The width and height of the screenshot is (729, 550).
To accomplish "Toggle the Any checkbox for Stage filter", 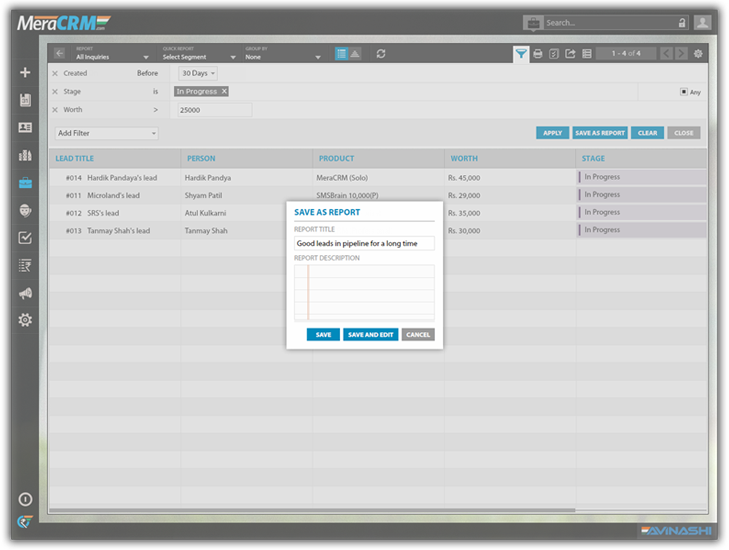I will click(x=683, y=92).
